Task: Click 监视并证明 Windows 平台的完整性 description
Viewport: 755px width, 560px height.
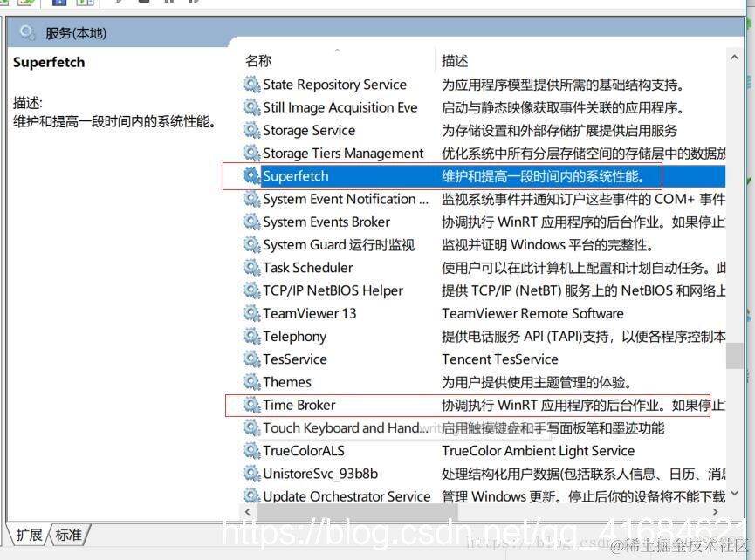Action: click(x=547, y=245)
